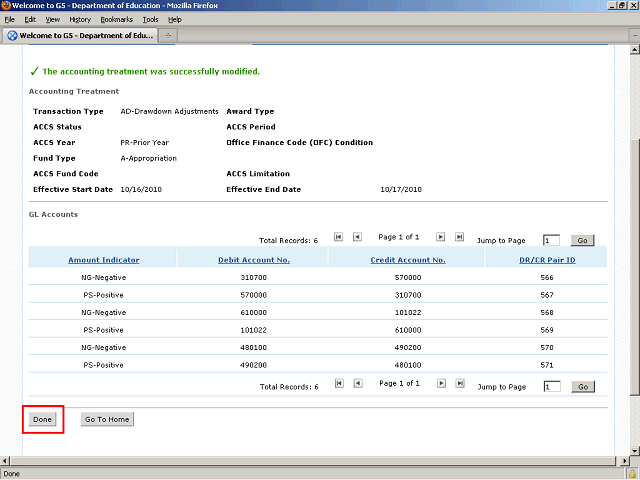Click next page arrow in bottom pagination

pos(441,383)
